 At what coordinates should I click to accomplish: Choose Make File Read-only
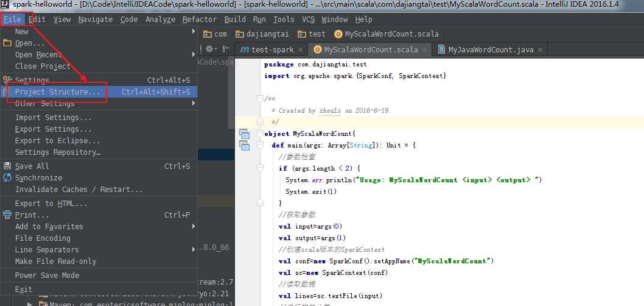99,261
